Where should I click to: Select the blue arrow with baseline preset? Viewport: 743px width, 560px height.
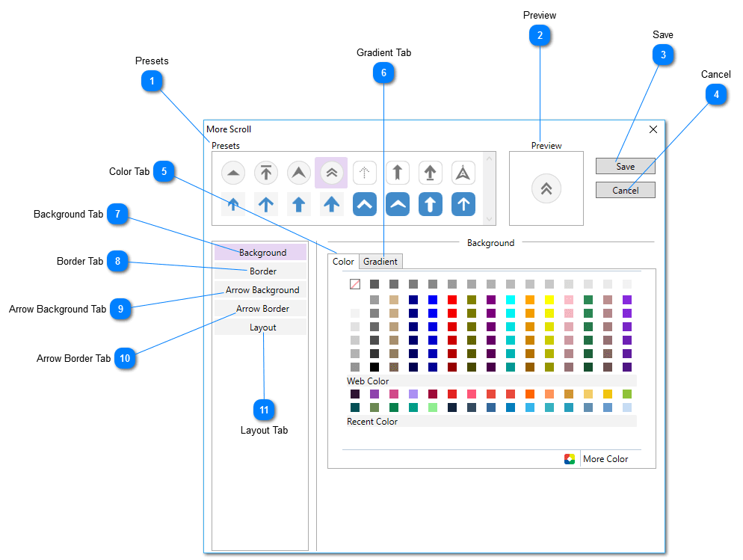pyautogui.click(x=431, y=173)
